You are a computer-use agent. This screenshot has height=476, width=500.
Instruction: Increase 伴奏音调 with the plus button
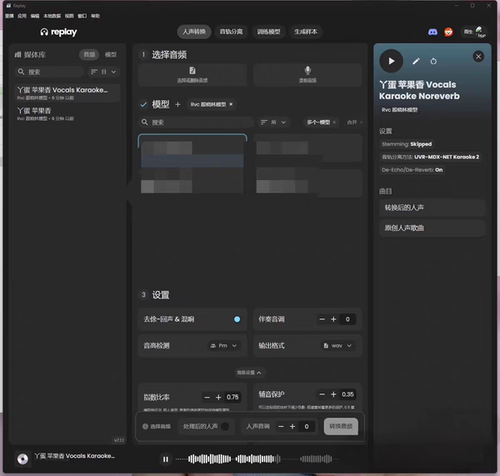coord(333,319)
